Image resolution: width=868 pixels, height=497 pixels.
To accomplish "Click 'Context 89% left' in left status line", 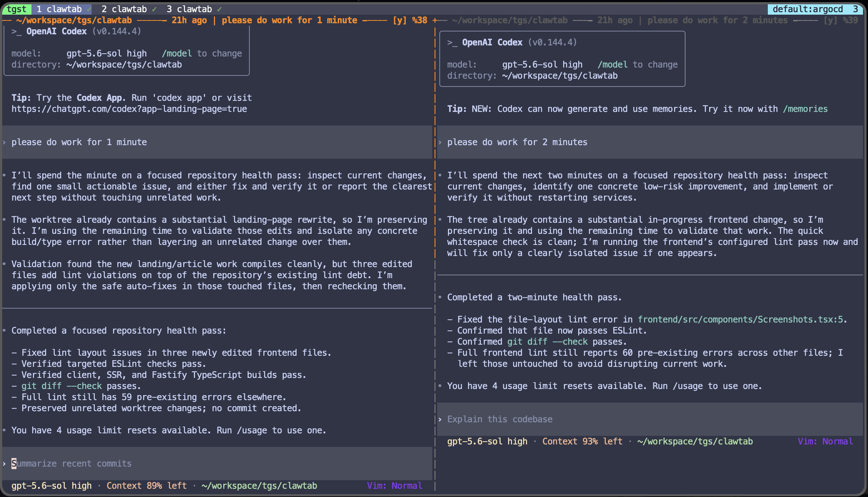I will [x=147, y=486].
